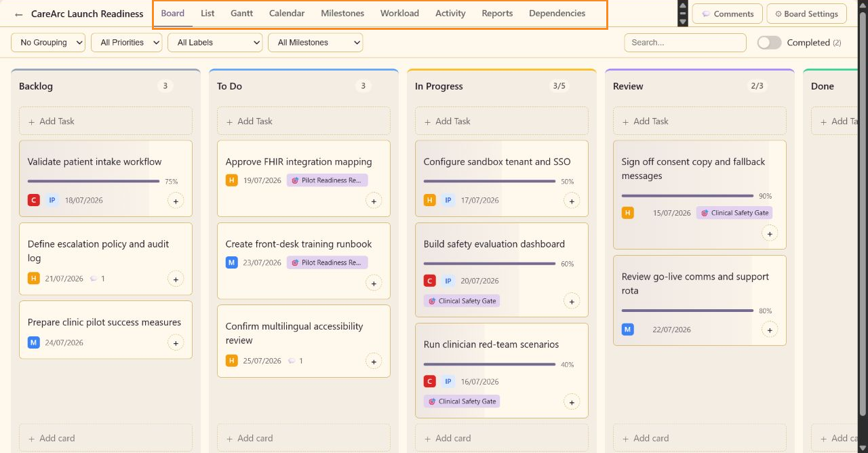
Task: Open the Activity tab
Action: [x=450, y=14]
